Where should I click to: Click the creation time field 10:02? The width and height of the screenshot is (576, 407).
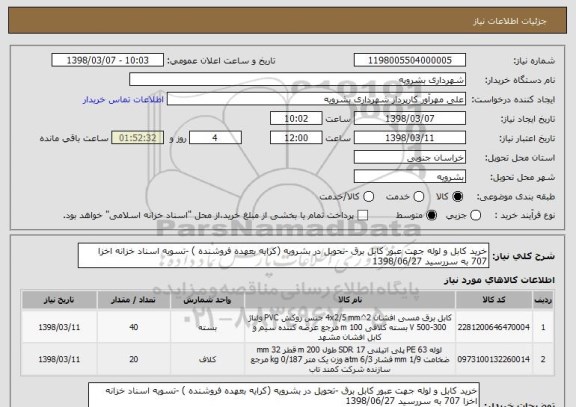click(296, 119)
